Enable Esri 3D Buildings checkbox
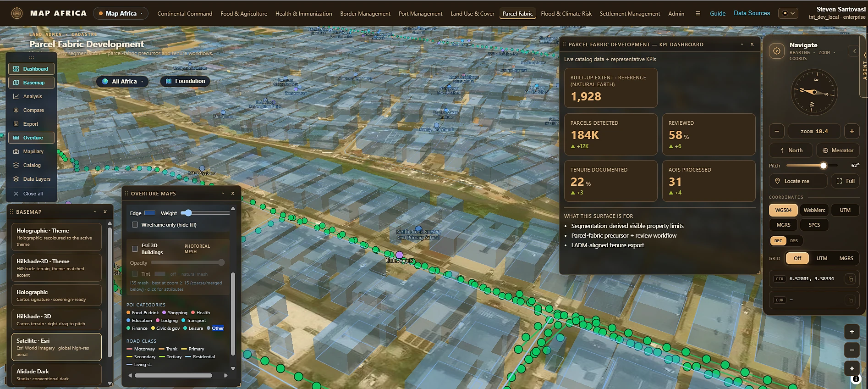This screenshot has height=389, width=868. click(135, 249)
